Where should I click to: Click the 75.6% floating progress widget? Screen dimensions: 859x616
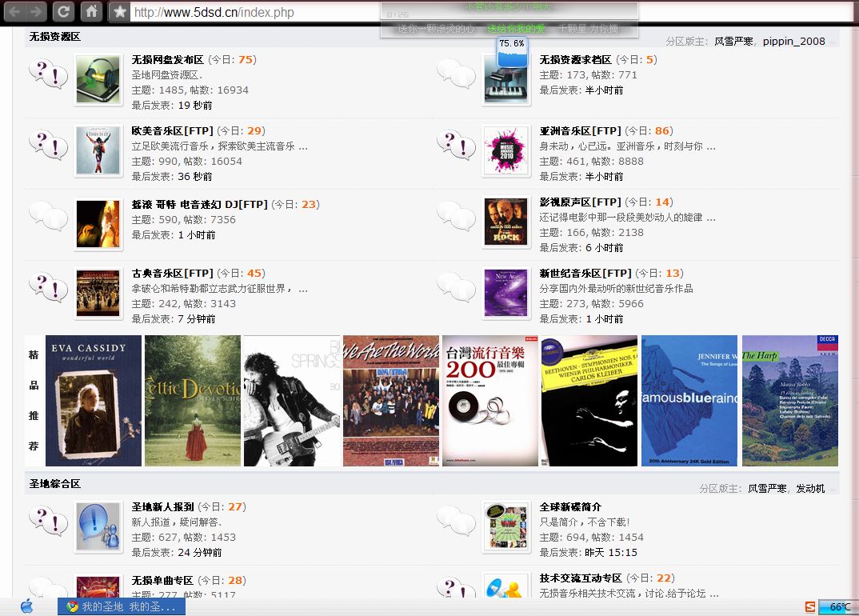coord(512,51)
